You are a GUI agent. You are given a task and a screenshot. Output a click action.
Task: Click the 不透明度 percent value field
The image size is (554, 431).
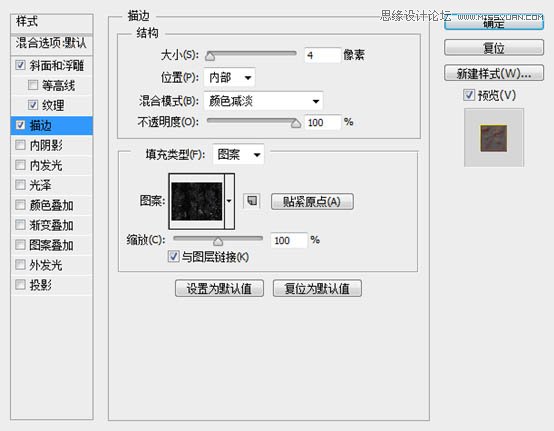[323, 122]
